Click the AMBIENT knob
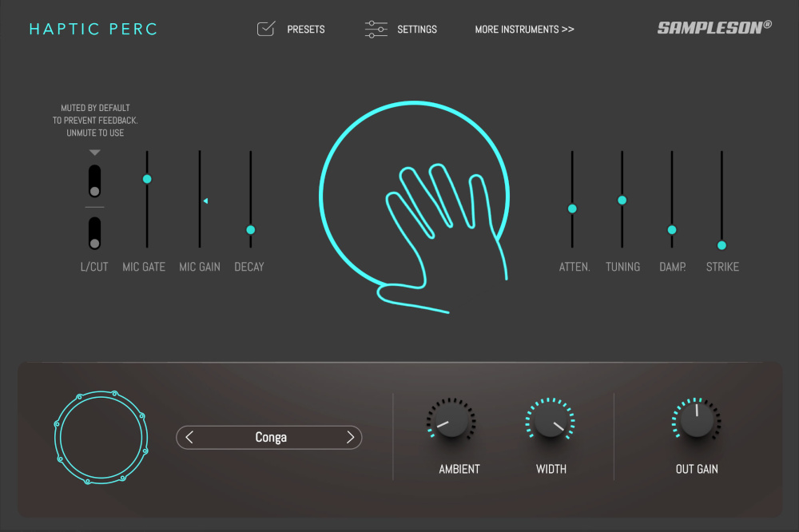The image size is (799, 532). click(450, 418)
